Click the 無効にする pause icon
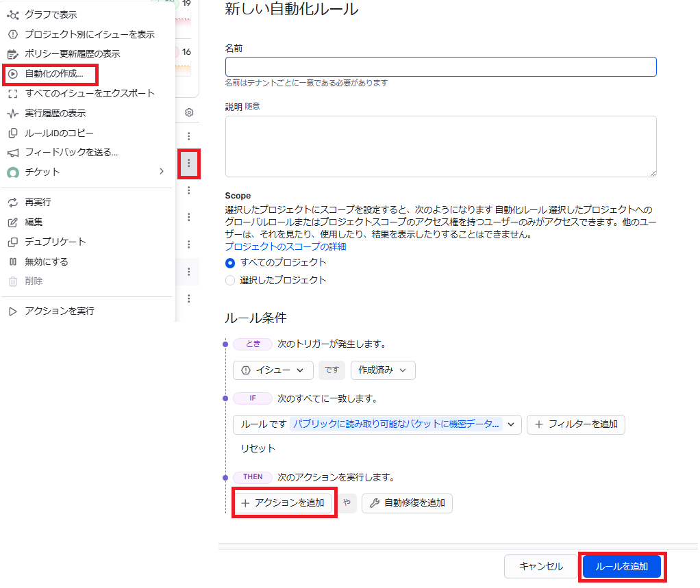The height and width of the screenshot is (588, 700). (12, 261)
